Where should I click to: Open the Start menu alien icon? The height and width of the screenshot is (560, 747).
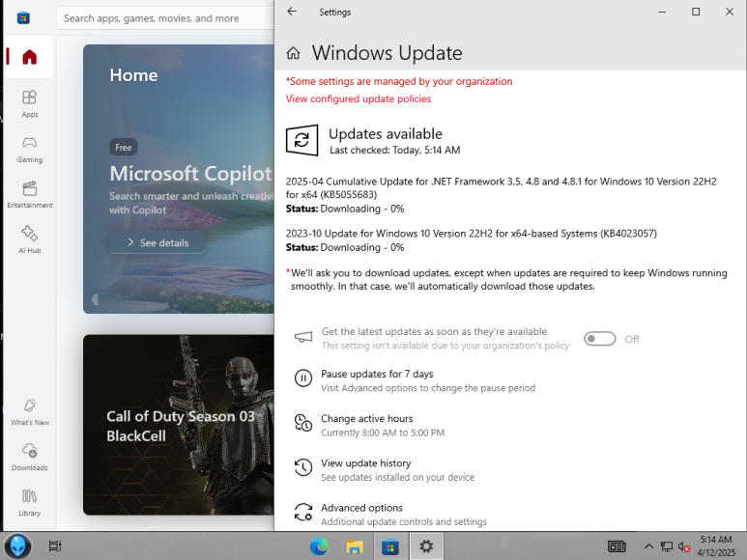tap(17, 546)
